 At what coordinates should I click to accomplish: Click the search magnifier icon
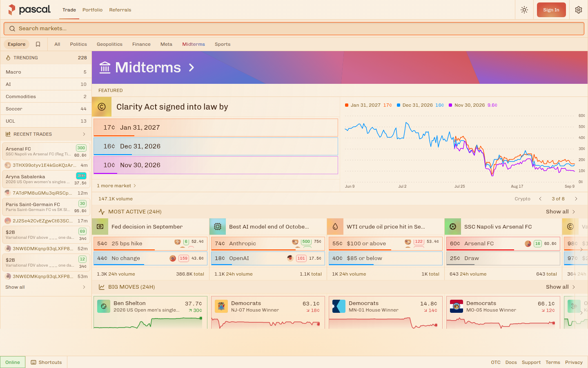coord(12,29)
